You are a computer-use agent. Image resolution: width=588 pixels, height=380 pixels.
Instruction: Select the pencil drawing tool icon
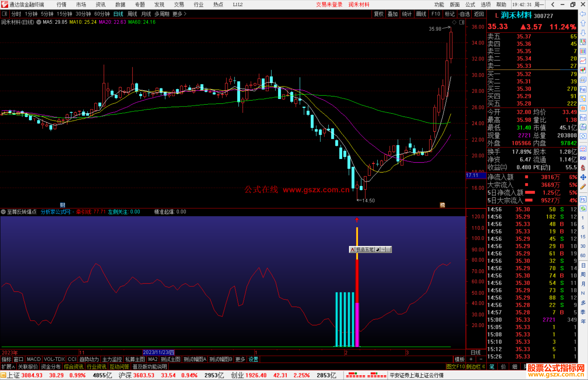(x=583, y=187)
